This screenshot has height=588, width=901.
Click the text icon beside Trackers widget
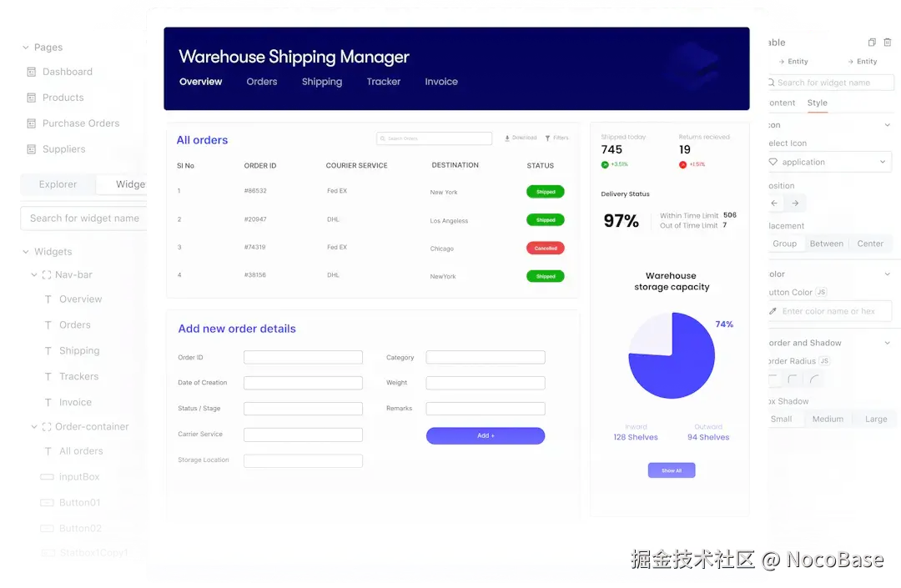point(48,377)
